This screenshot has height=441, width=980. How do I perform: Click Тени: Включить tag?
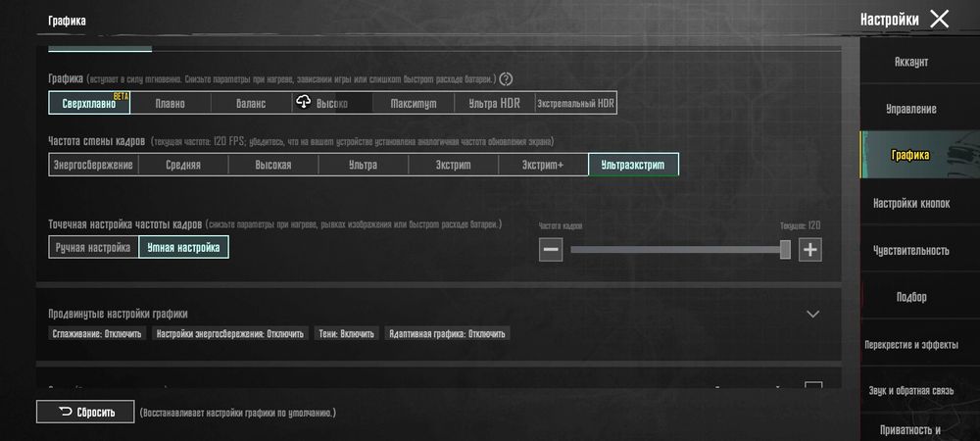346,333
